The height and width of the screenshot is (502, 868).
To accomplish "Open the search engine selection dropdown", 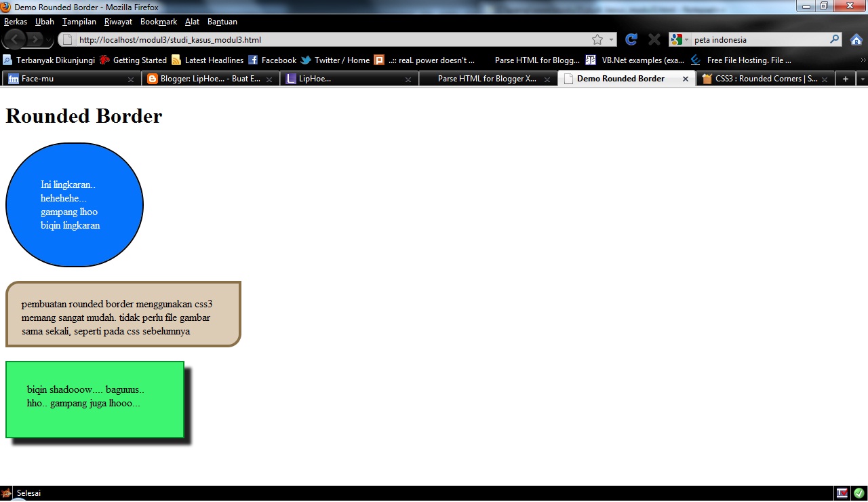I will tap(685, 39).
